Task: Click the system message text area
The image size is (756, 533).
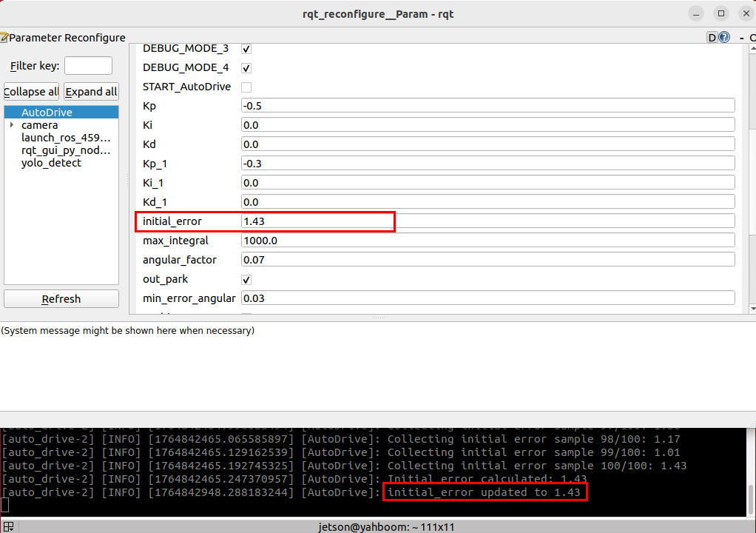Action: (x=378, y=366)
